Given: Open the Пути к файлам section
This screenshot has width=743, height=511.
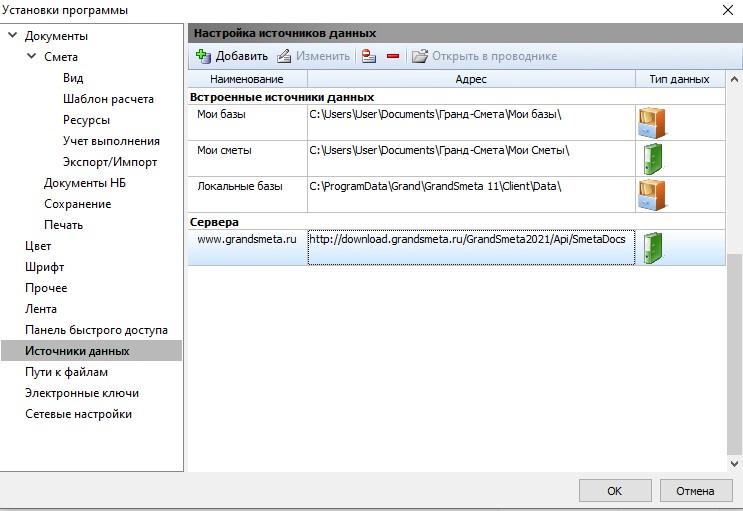Looking at the screenshot, I should pos(66,372).
